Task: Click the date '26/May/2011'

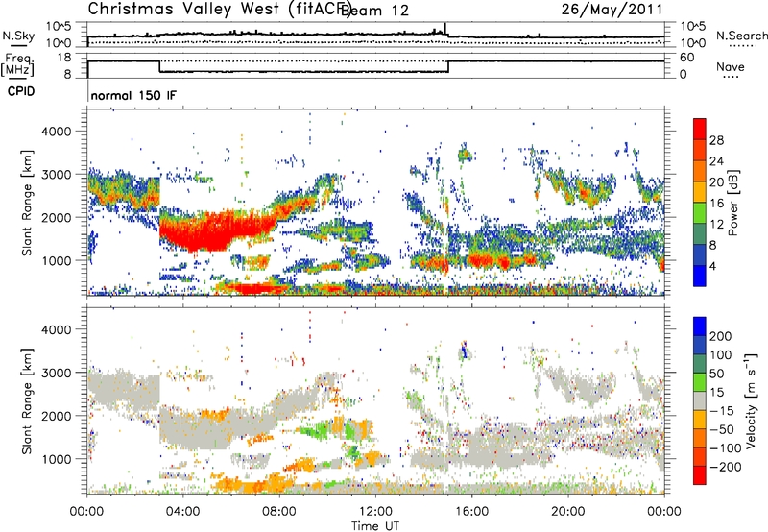Action: coord(612,10)
